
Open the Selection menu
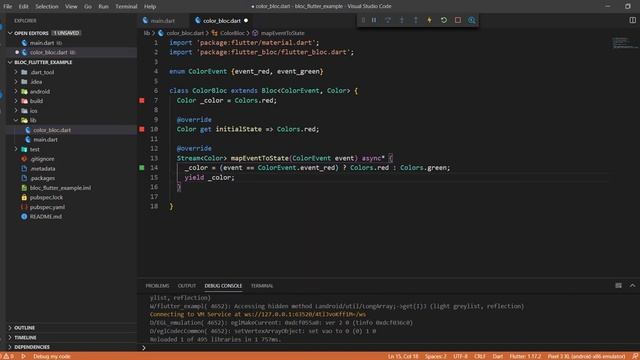click(x=47, y=6)
